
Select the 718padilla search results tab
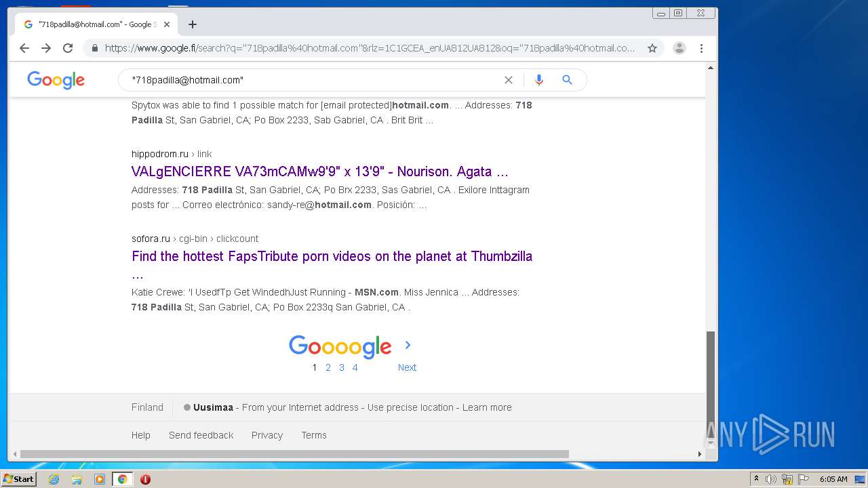[97, 24]
